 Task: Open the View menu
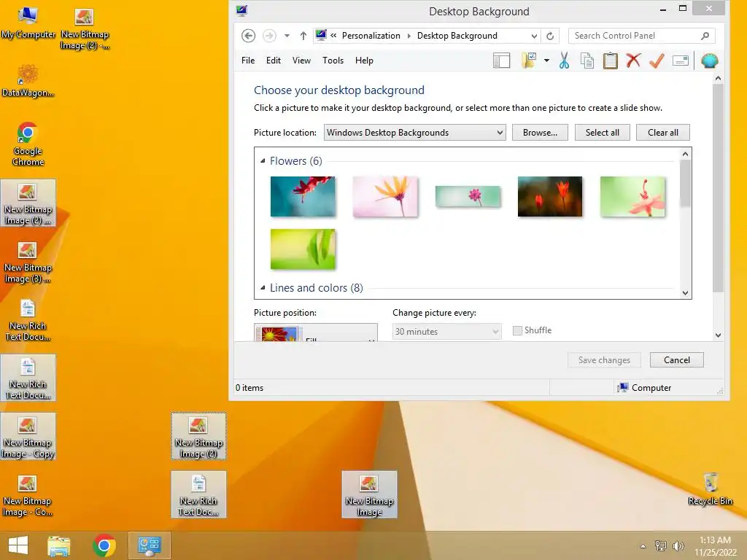(x=301, y=61)
